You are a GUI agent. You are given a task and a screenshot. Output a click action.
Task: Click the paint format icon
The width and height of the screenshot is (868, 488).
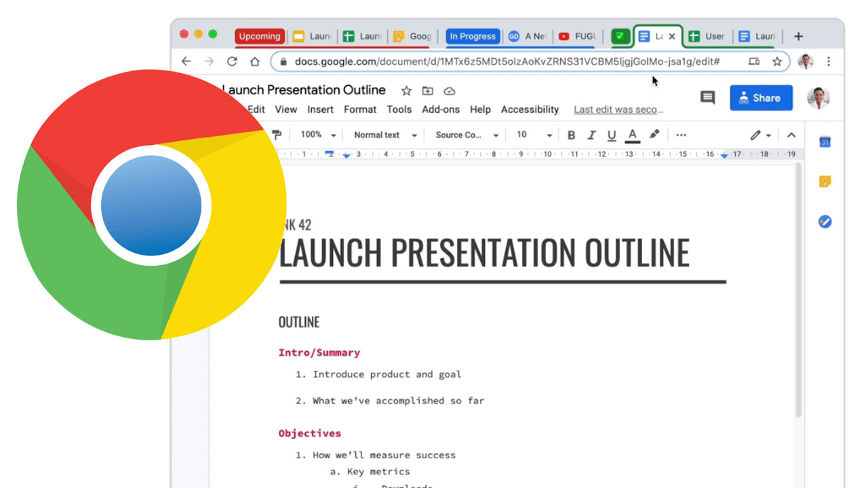[x=276, y=135]
